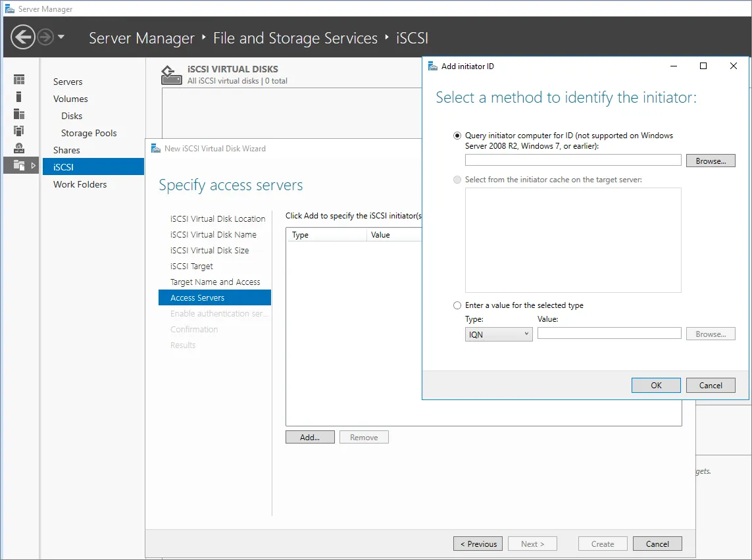The width and height of the screenshot is (752, 560).
Task: Choose the Enter a value for selected type option
Action: [x=457, y=305]
